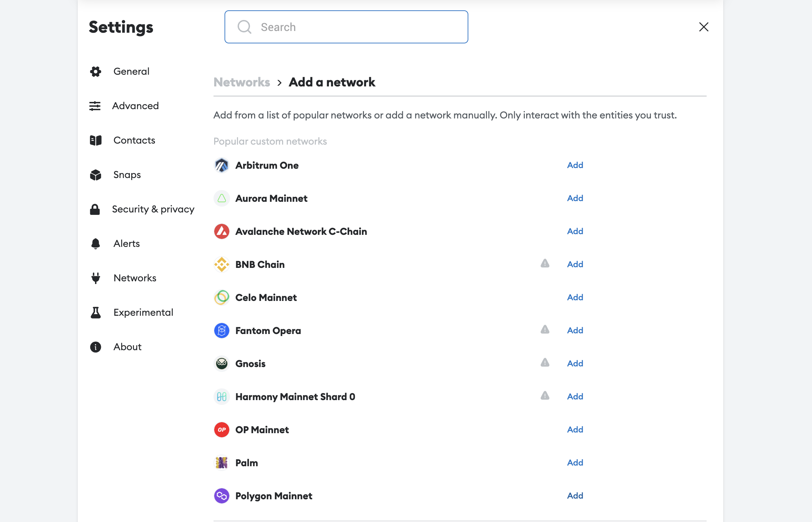Image resolution: width=812 pixels, height=522 pixels.
Task: Open Security & privacy settings
Action: click(x=153, y=209)
